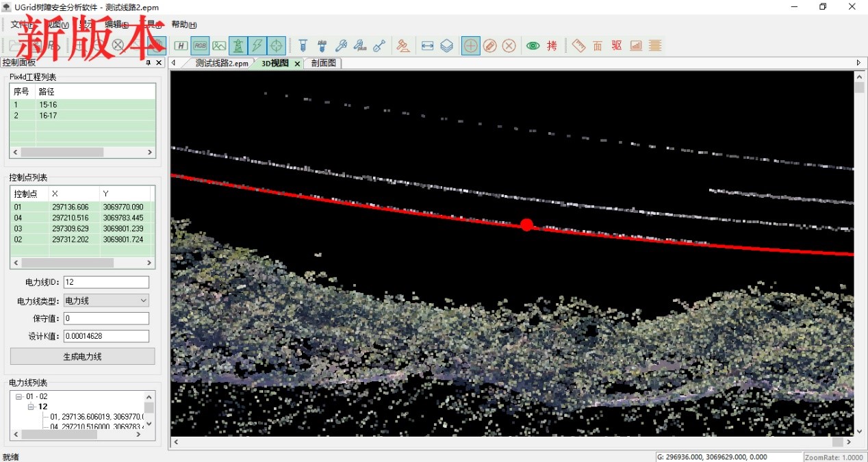Click the 电力线列表 scroll up arrow

(x=149, y=396)
